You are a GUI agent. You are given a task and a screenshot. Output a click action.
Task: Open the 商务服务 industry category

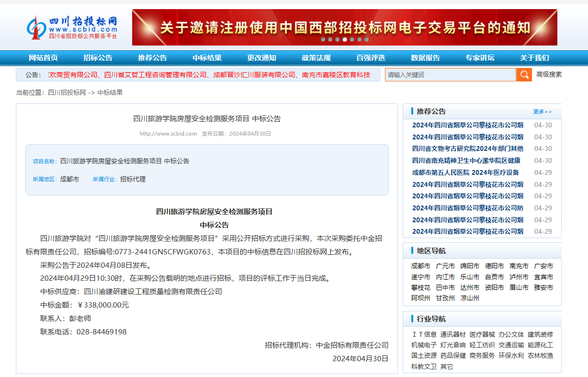(x=482, y=355)
